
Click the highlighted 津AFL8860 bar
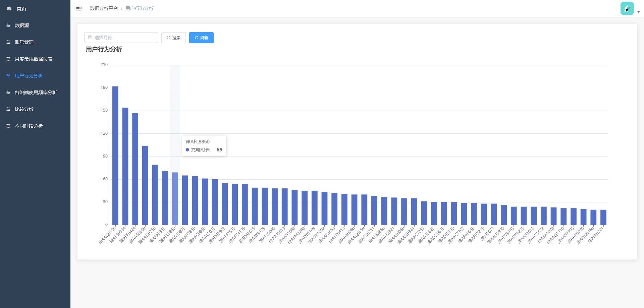click(175, 198)
